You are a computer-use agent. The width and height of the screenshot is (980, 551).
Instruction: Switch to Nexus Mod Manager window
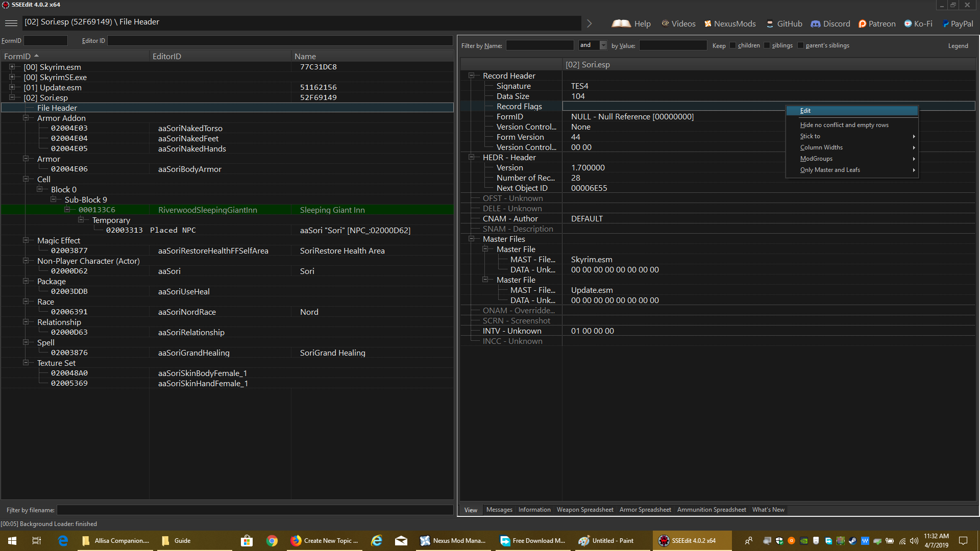point(453,540)
